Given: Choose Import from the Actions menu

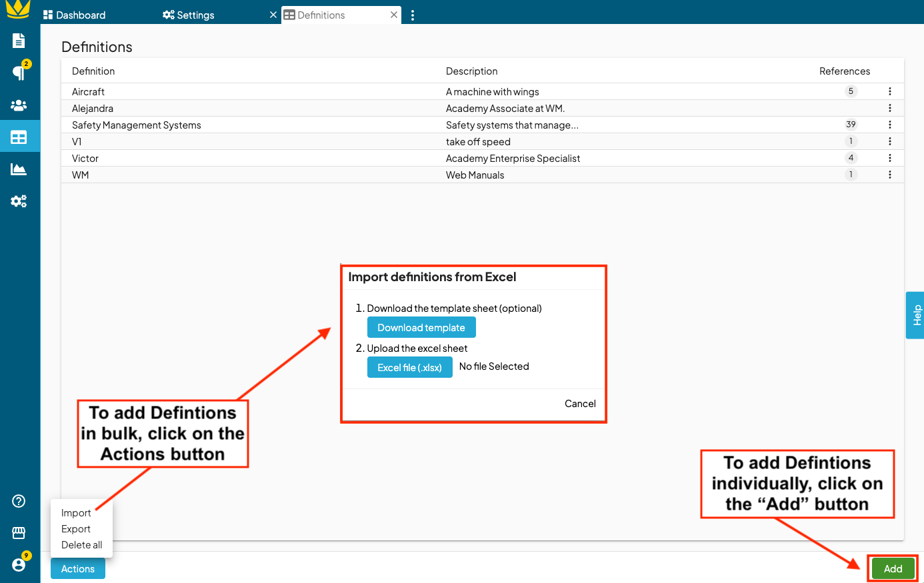Looking at the screenshot, I should [x=76, y=513].
